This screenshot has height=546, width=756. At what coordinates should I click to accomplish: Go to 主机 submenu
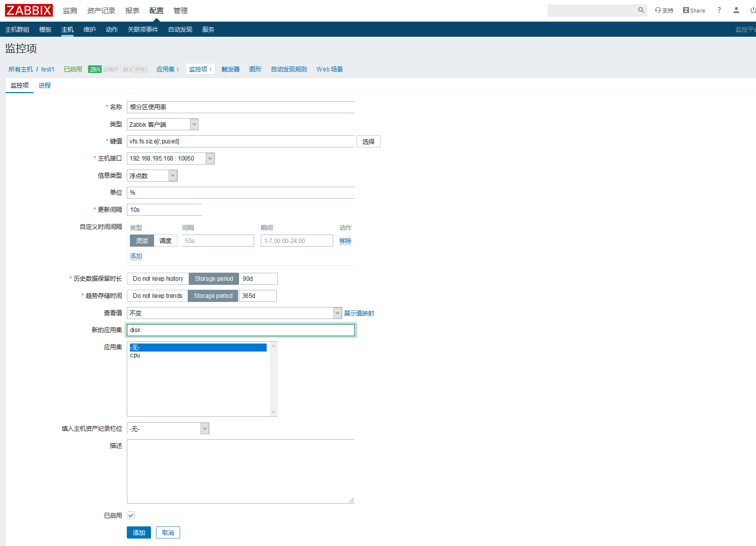(x=67, y=30)
